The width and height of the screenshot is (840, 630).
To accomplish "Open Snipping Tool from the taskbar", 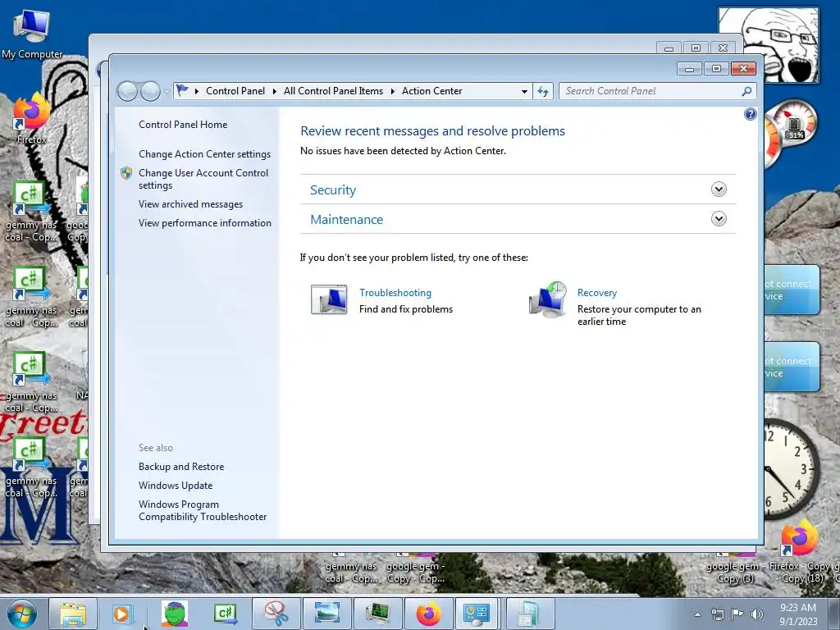I will coord(276,614).
